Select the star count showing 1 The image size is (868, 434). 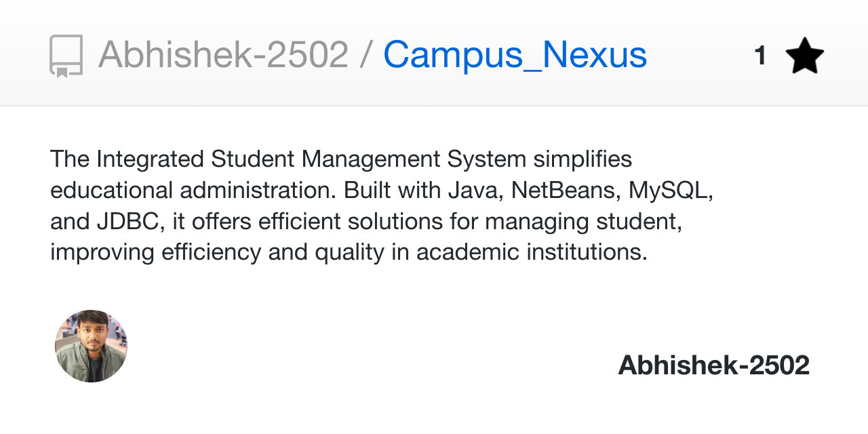(760, 54)
